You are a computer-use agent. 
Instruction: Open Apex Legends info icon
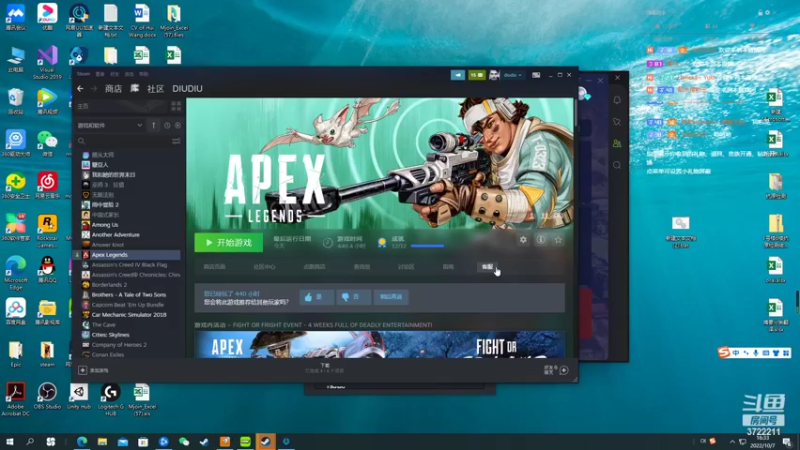[x=541, y=239]
